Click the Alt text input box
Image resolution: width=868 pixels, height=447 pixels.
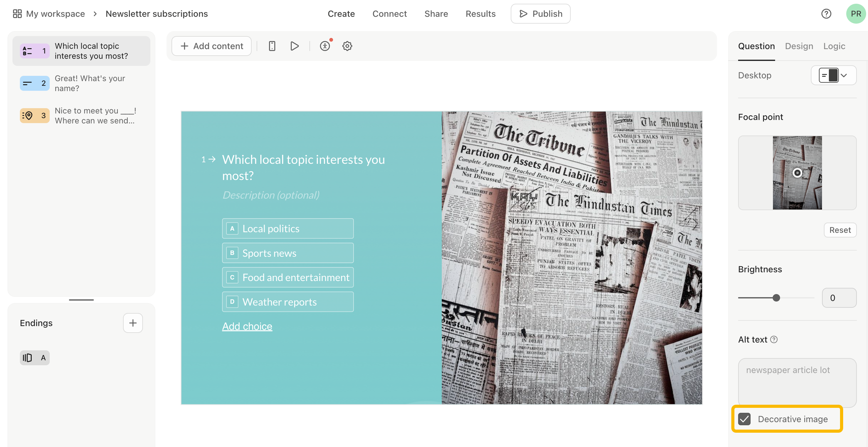(797, 382)
